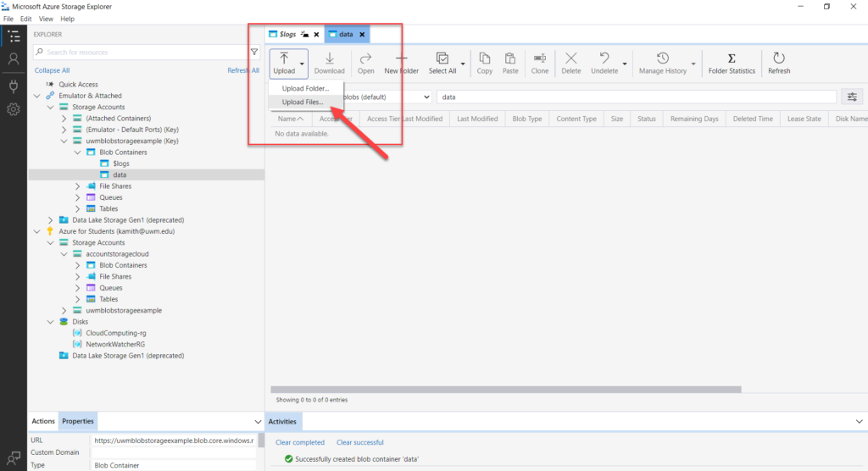Collapse the uwmblobstorageexample (Key) node

point(64,141)
